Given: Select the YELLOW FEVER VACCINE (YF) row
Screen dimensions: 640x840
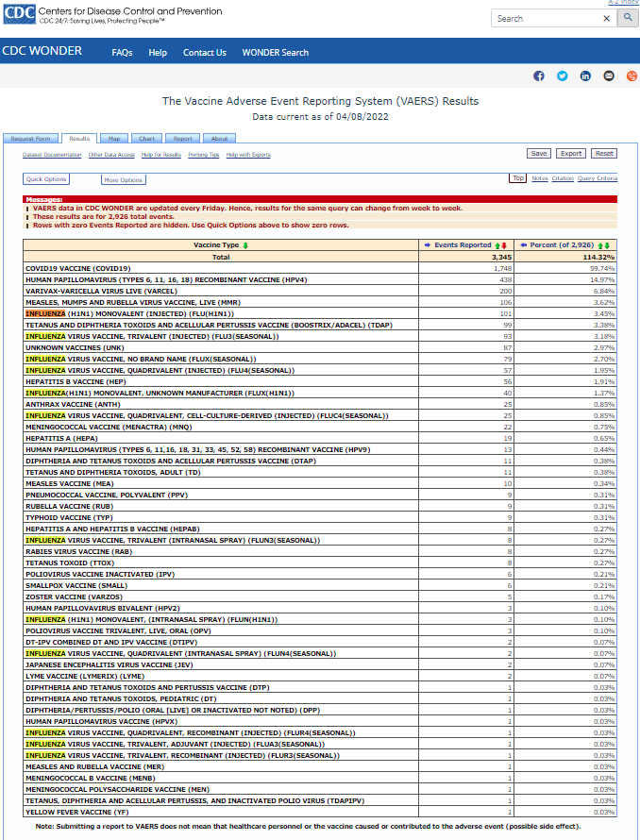Looking at the screenshot, I should [319, 812].
